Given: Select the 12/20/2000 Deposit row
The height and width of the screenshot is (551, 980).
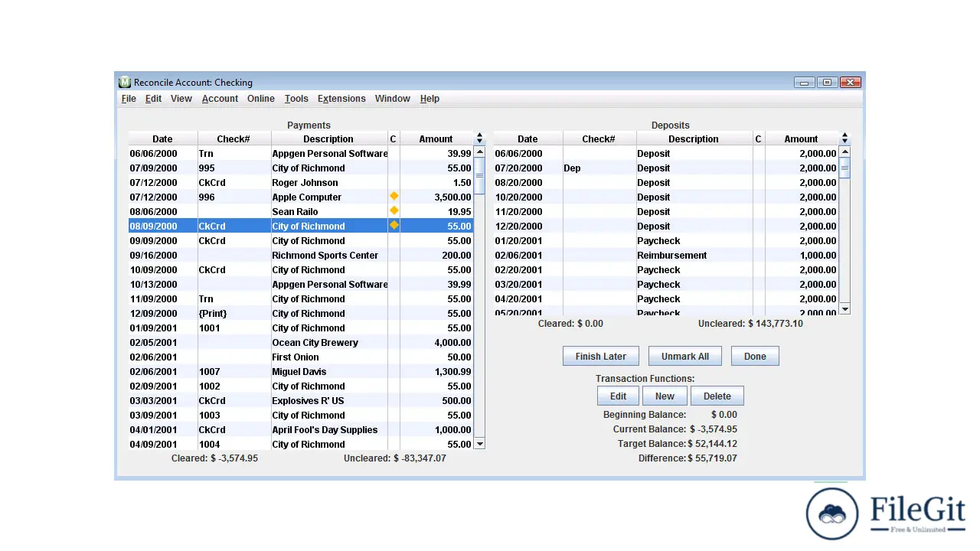Looking at the screenshot, I should 666,226.
